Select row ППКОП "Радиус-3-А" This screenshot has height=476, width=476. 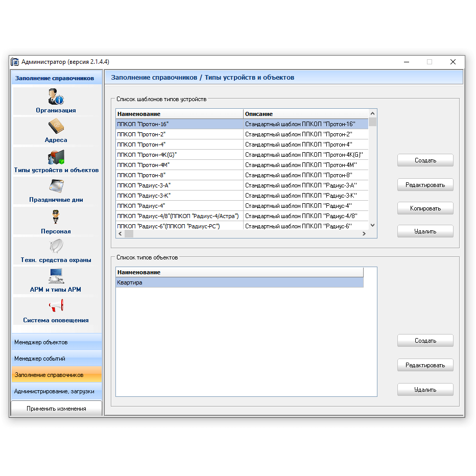click(242, 185)
